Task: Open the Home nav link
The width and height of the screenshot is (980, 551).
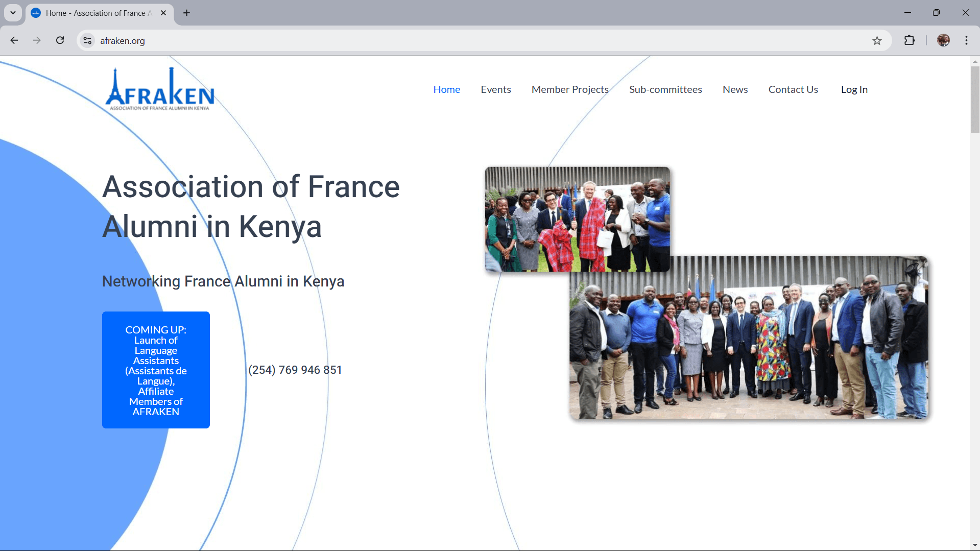Action: [447, 89]
